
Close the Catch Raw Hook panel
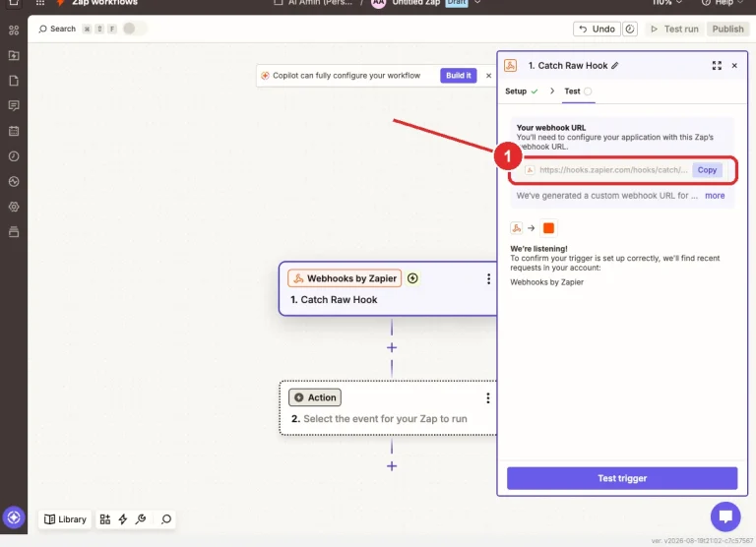(x=734, y=66)
